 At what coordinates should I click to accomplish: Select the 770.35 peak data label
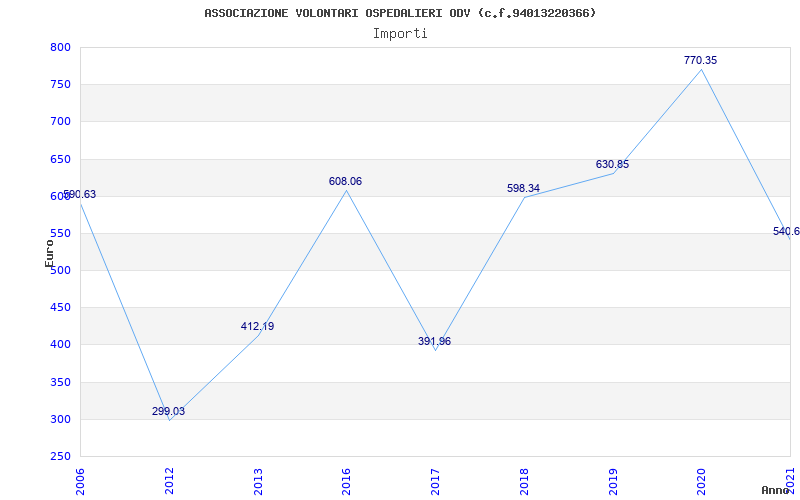(x=701, y=60)
